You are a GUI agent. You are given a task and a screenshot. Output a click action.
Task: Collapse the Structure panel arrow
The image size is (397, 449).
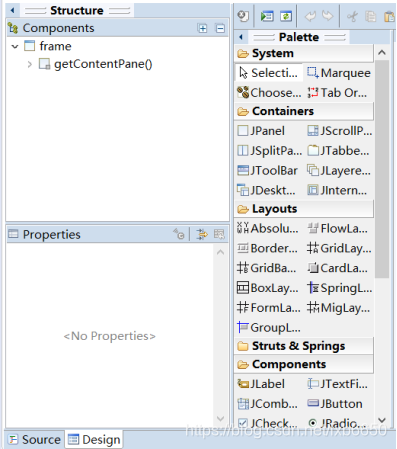(13, 10)
